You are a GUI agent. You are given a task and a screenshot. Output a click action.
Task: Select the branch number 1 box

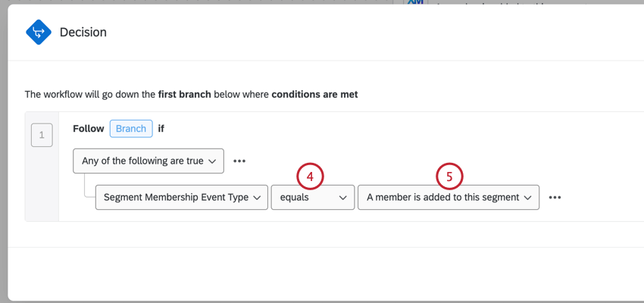(x=41, y=136)
